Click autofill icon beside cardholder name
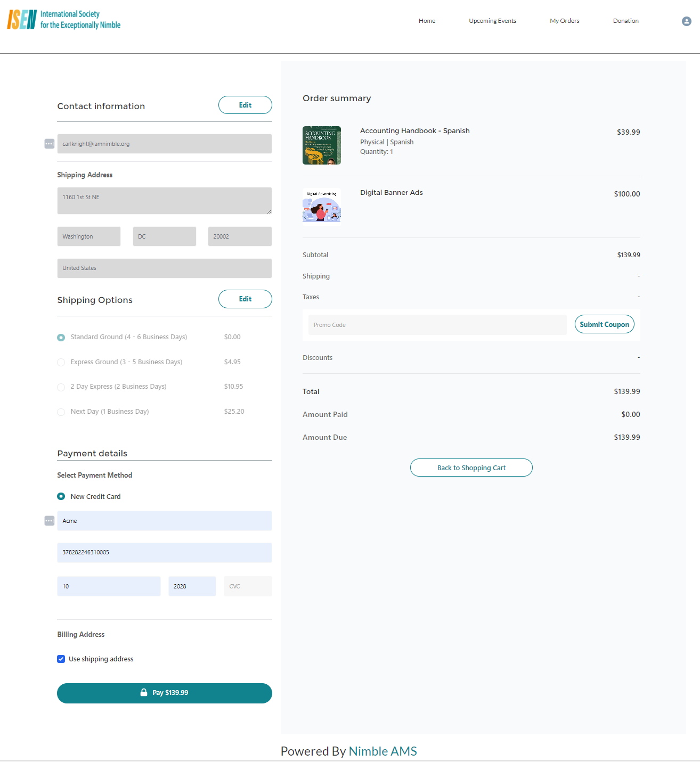Screen dimensions: 700x762 click(x=50, y=521)
